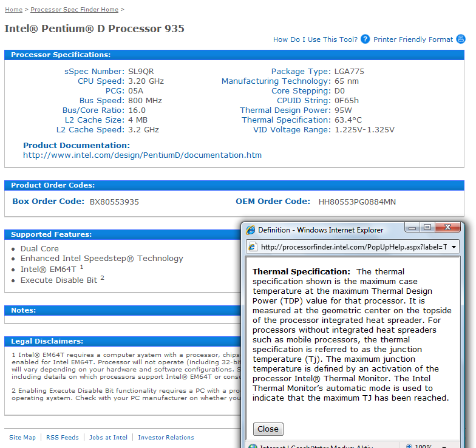
Task: Click the Thermal Design Power label
Action: click(x=285, y=110)
